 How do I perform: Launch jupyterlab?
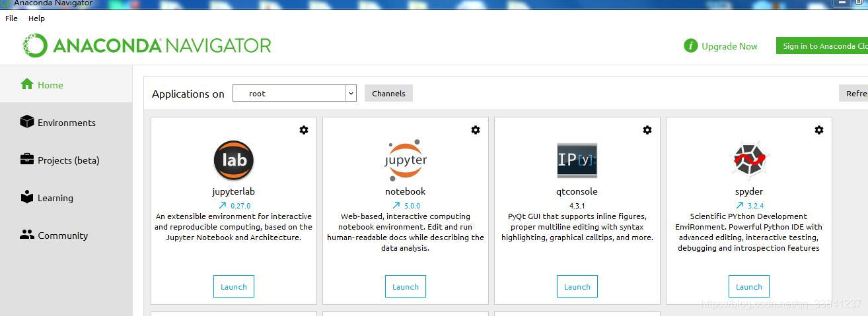(x=234, y=286)
